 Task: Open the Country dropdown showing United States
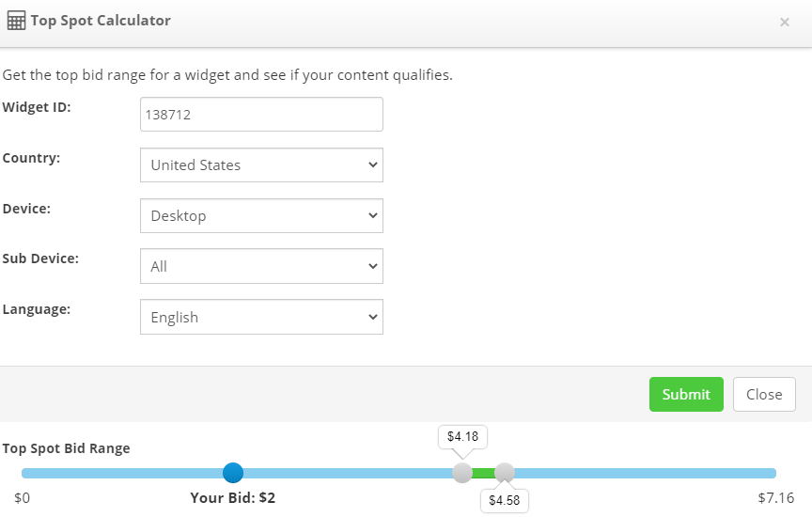click(x=261, y=164)
